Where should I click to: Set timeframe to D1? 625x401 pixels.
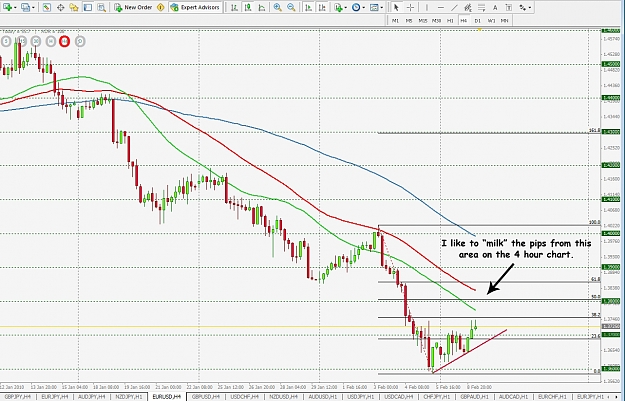(478, 20)
